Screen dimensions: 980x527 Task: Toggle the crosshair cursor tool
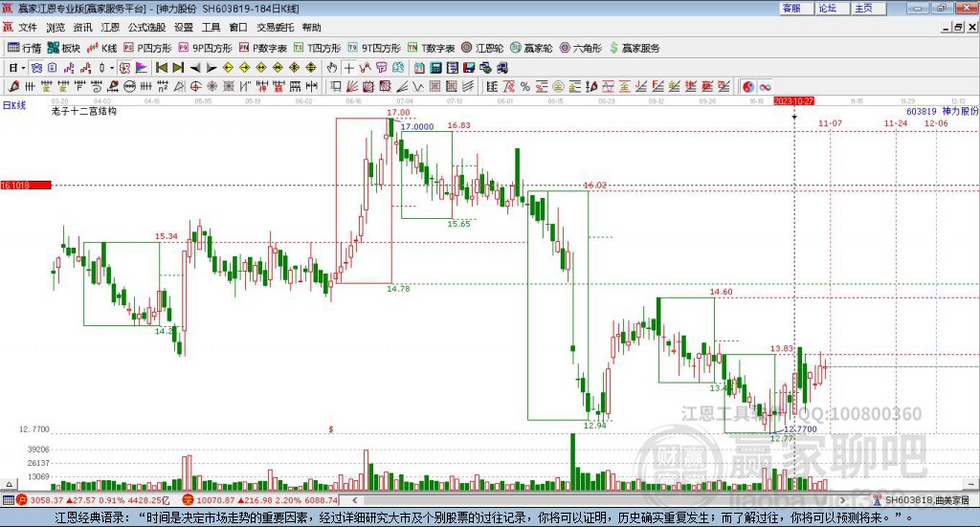349,68
